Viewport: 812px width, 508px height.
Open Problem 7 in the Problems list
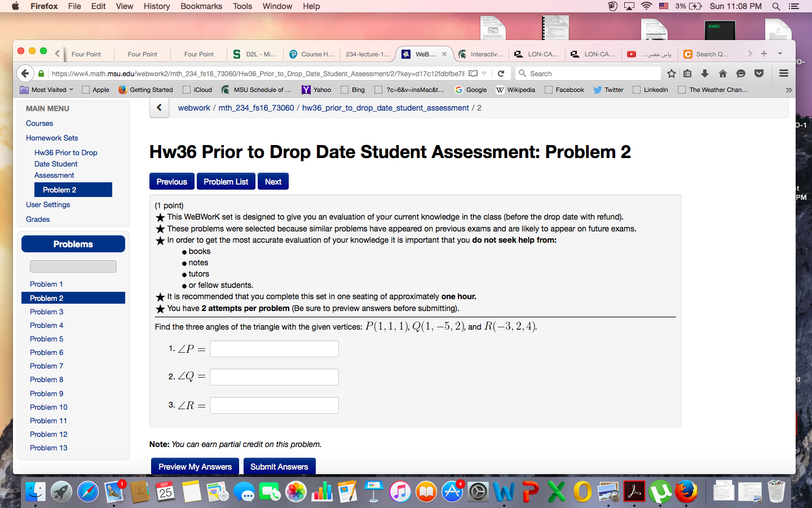point(46,366)
